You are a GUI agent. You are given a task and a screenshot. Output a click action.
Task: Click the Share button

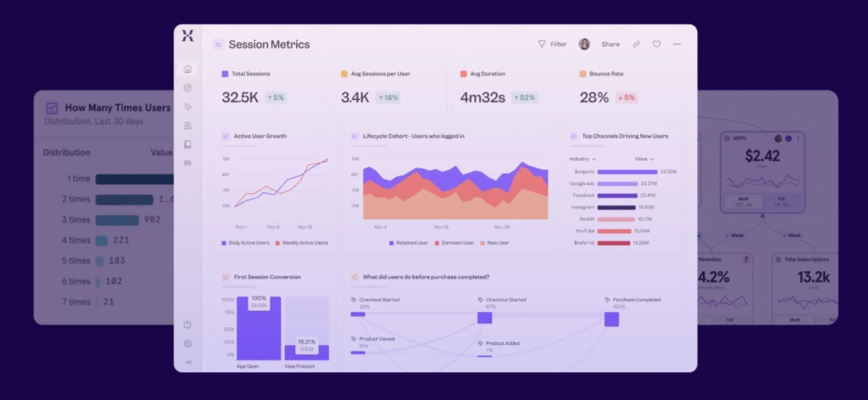coord(610,44)
